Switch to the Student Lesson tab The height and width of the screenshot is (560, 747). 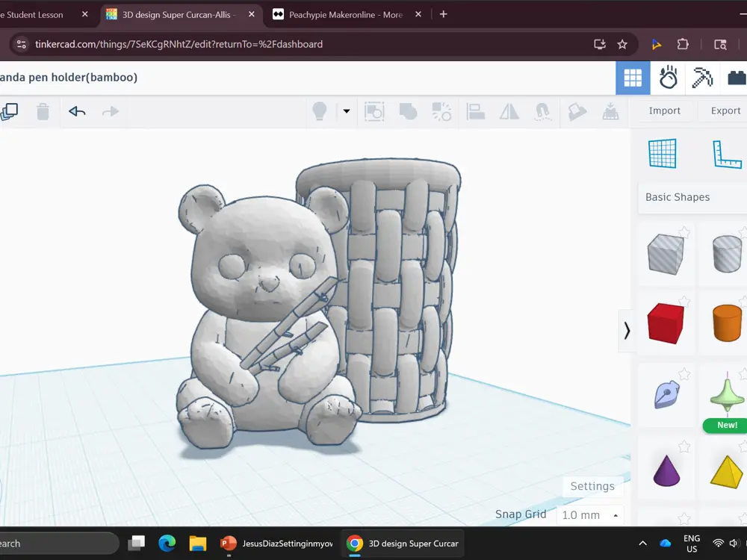tap(34, 15)
